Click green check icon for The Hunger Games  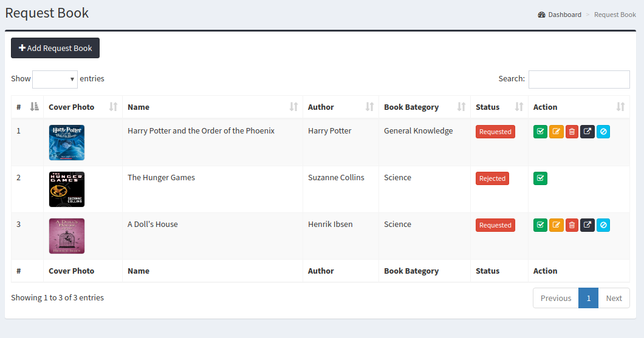[x=540, y=178]
